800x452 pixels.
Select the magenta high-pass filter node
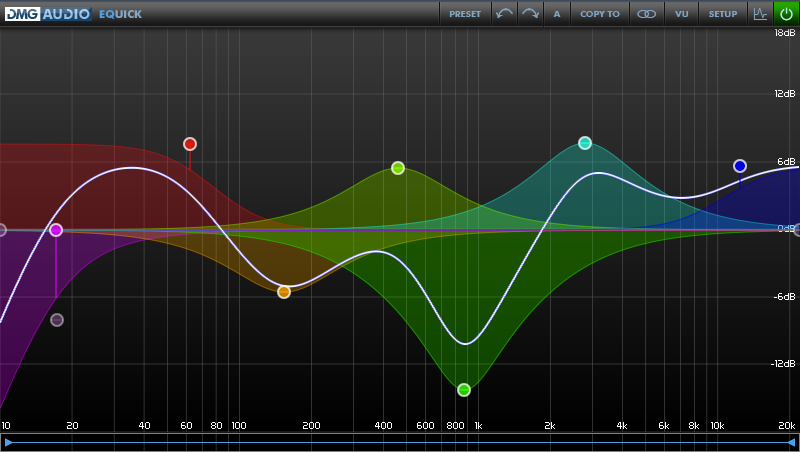[56, 230]
